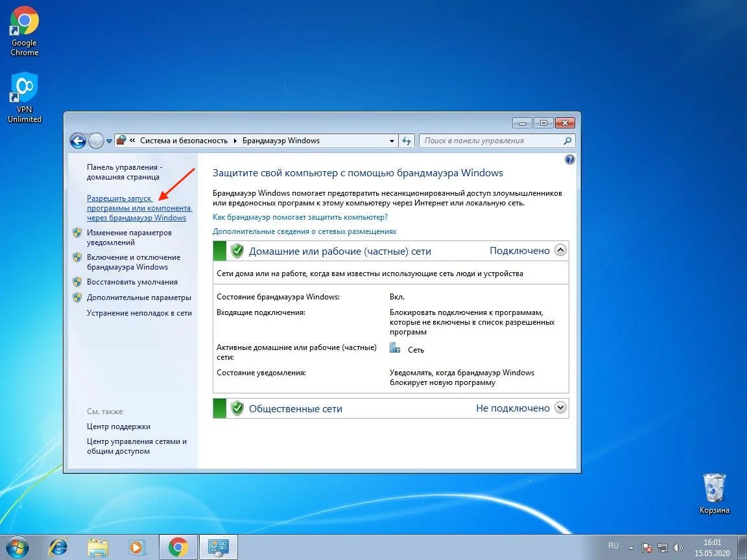Open Google Chrome desktop shortcut

(x=25, y=31)
